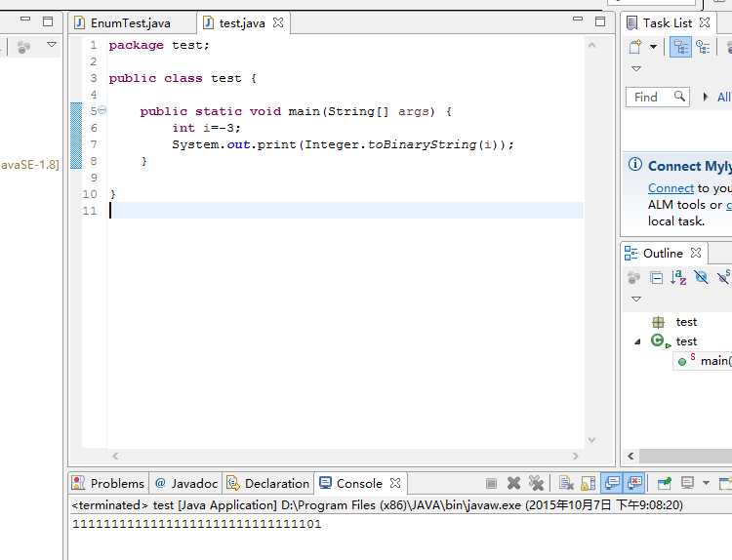The height and width of the screenshot is (560, 732).
Task: Maximize the left Package Explorer view
Action: (48, 21)
